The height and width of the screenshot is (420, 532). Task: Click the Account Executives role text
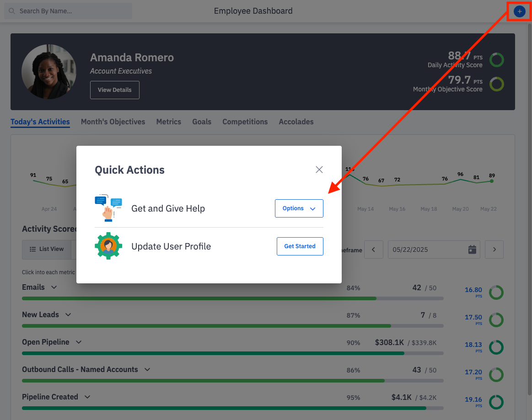coord(121,71)
